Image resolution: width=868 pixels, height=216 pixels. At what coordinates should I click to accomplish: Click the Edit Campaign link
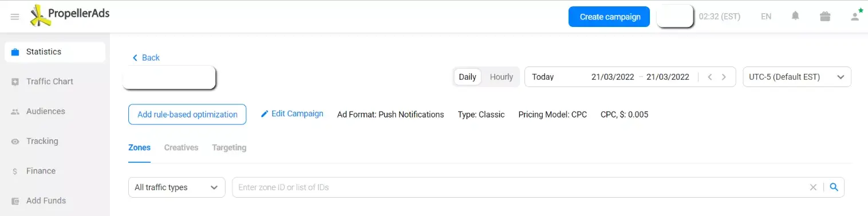tap(292, 113)
